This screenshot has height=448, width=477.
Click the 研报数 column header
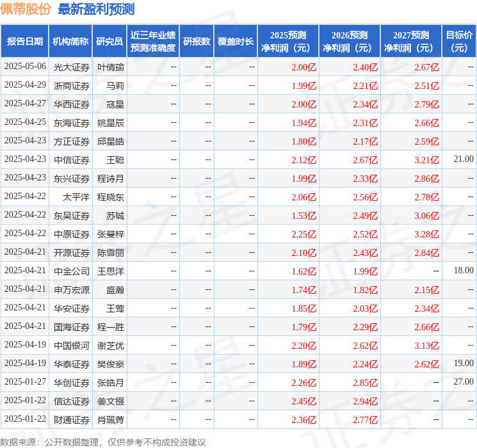point(197,42)
